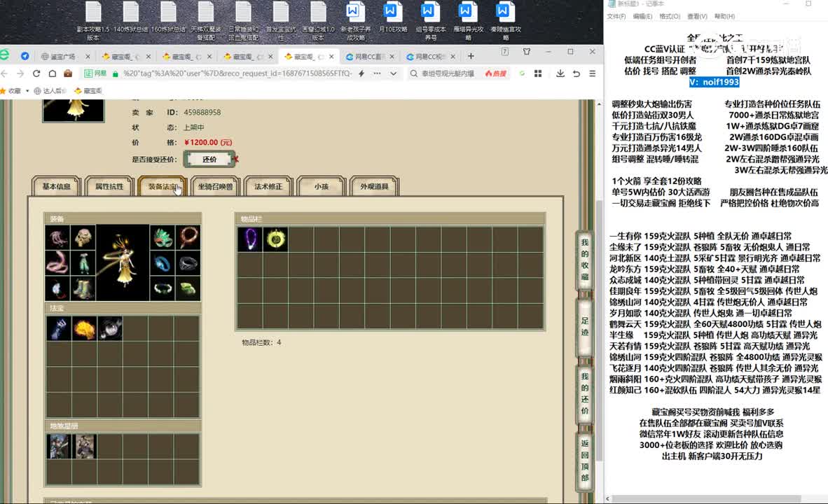View the red bead necklace equipment
Viewport: 828px width, 504px height.
click(188, 237)
